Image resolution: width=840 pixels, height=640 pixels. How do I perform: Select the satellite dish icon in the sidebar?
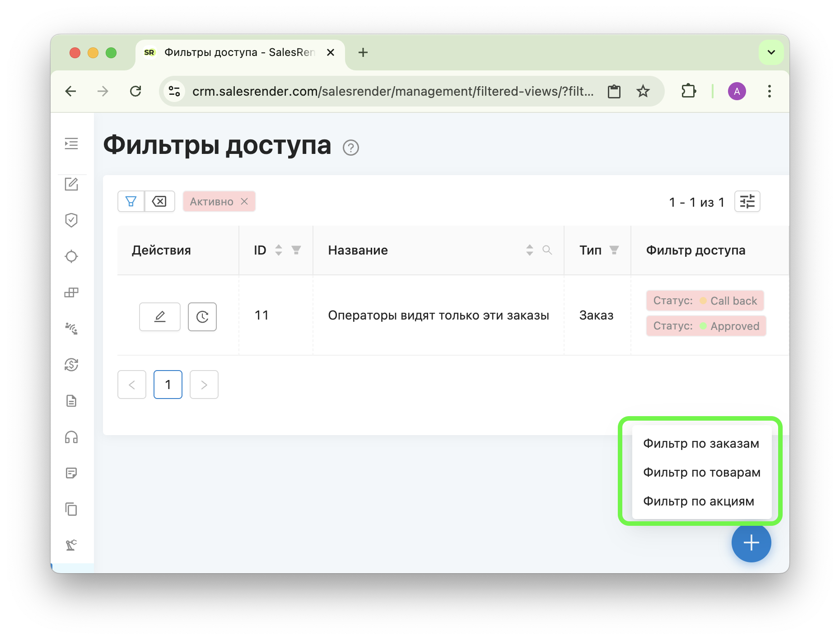(71, 329)
